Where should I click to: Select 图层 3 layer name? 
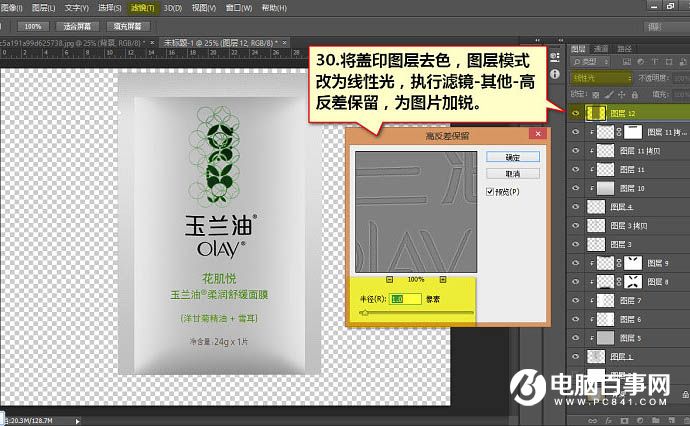(621, 244)
